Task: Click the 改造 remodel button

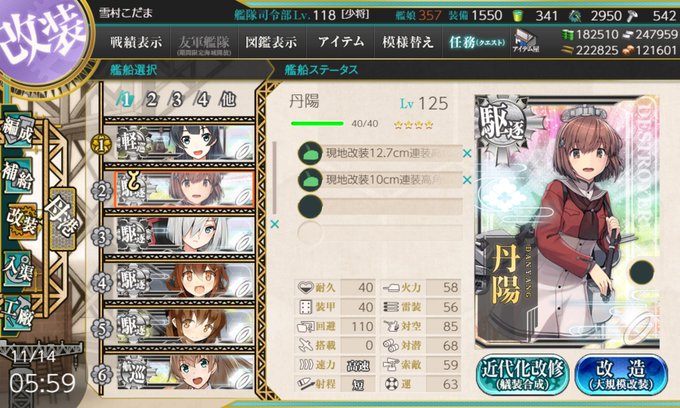Action: (x=621, y=375)
